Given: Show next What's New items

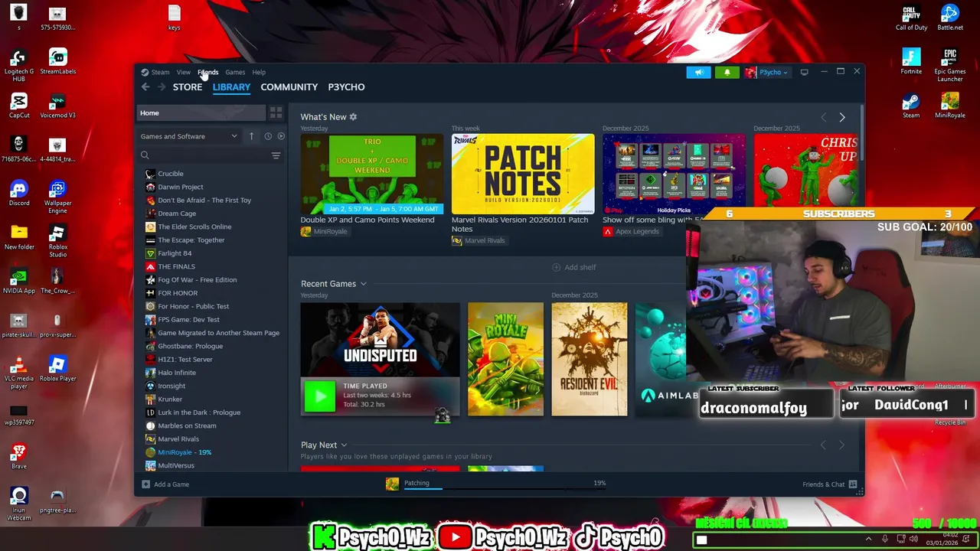Looking at the screenshot, I should click(x=841, y=117).
